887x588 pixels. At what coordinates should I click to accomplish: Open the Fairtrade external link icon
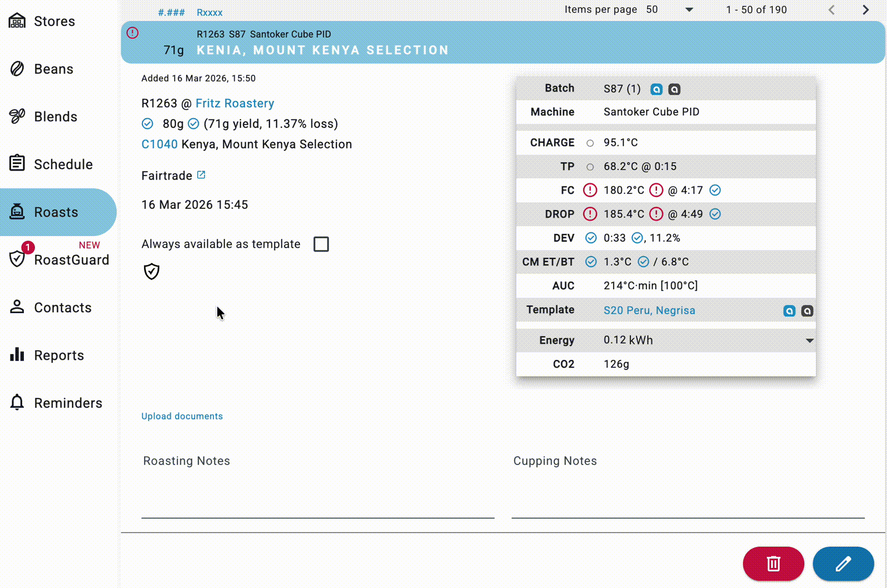pos(201,175)
